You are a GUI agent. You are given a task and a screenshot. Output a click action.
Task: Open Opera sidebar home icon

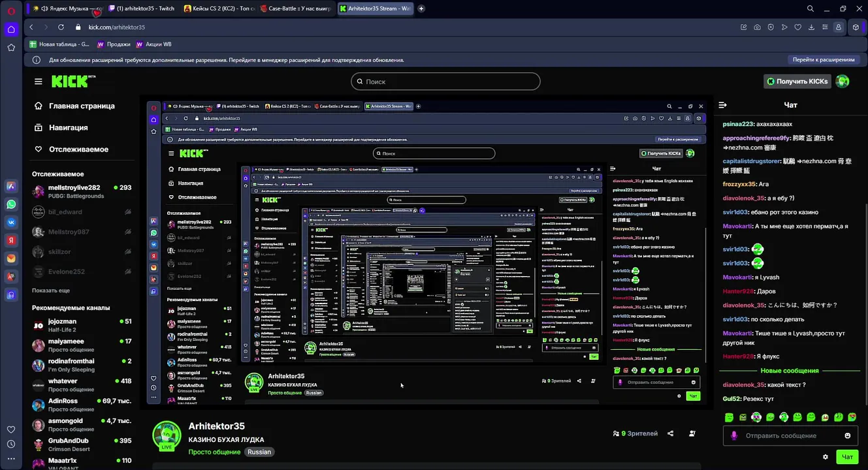pyautogui.click(x=11, y=29)
